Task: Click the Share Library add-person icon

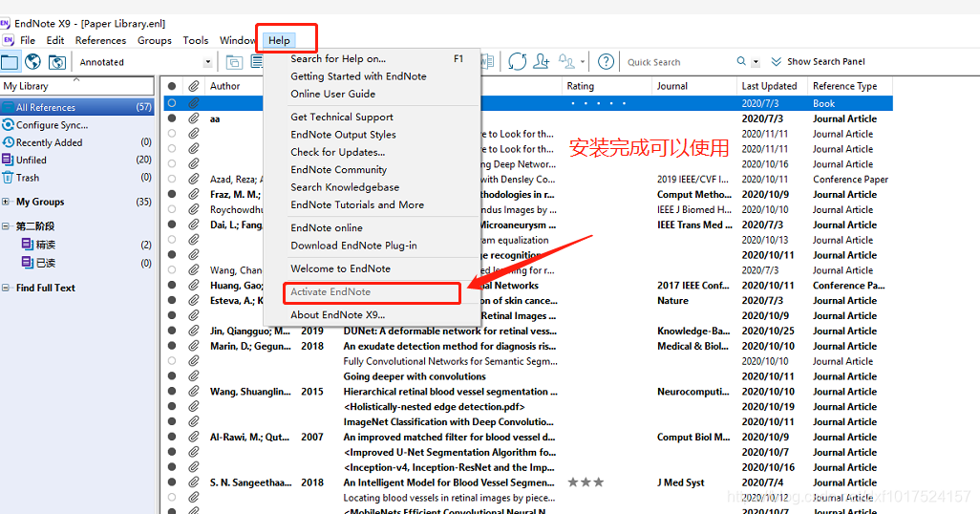Action: tap(542, 61)
